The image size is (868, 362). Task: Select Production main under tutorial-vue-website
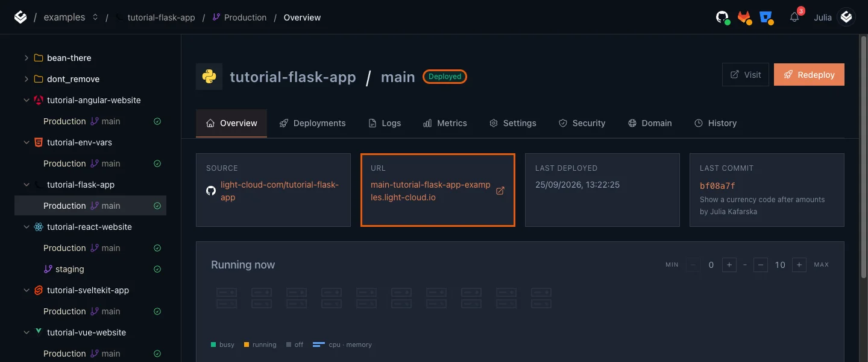(90, 354)
